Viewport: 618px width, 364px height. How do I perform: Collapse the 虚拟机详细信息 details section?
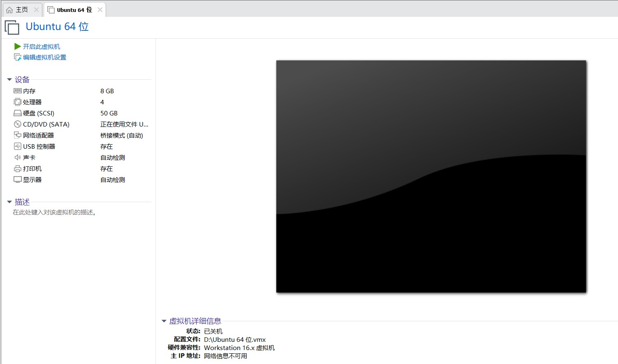pos(164,321)
